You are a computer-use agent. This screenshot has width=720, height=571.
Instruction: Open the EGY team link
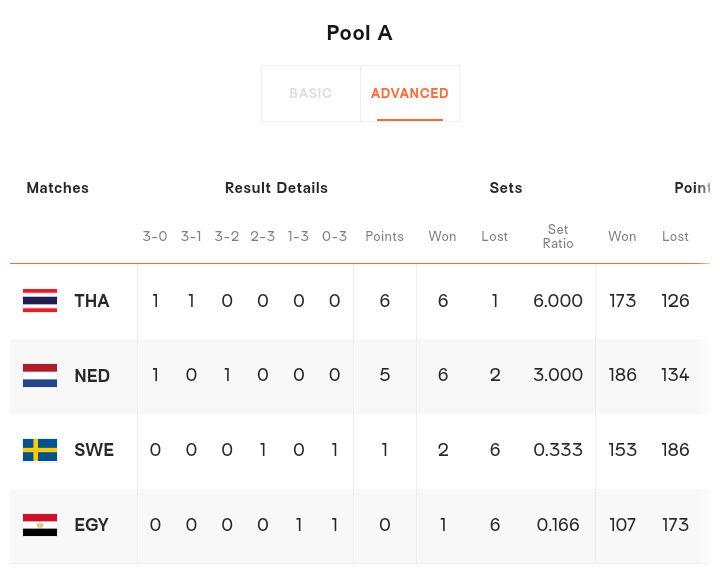pyautogui.click(x=92, y=525)
